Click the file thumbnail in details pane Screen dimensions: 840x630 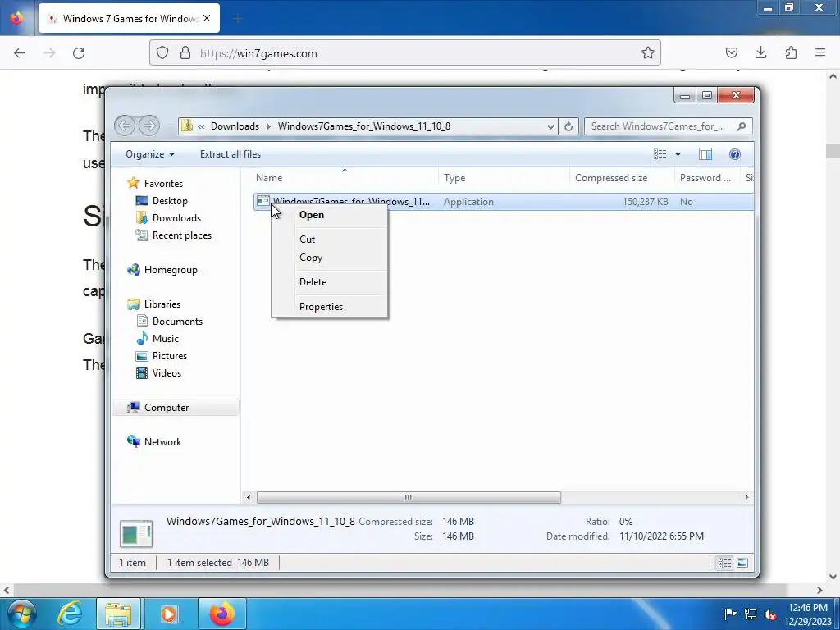[136, 533]
